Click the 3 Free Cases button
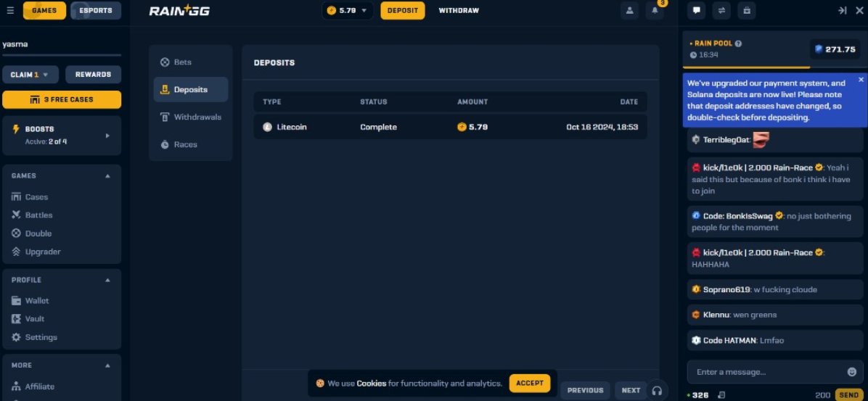Viewport: 868px width, 401px height. tap(62, 99)
